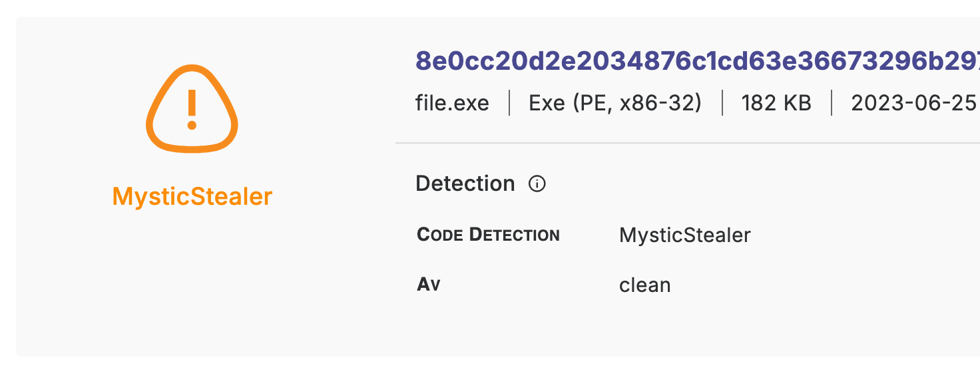Click the Av field label

click(x=429, y=285)
